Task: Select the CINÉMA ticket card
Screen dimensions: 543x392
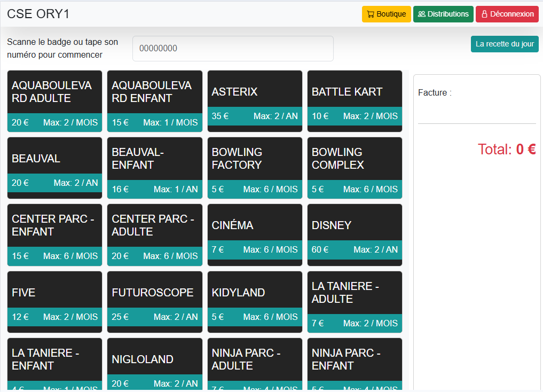Action: tap(255, 235)
